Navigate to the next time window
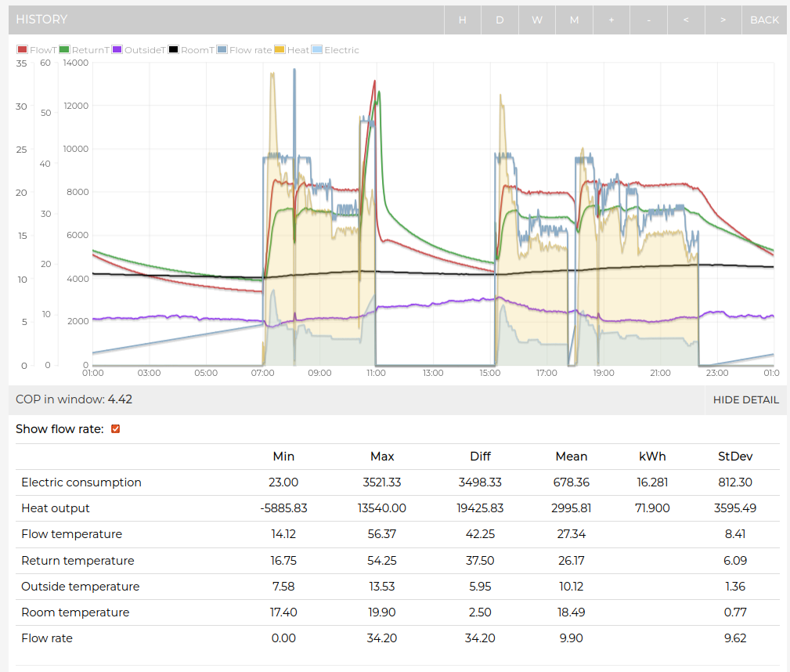 pyautogui.click(x=723, y=20)
